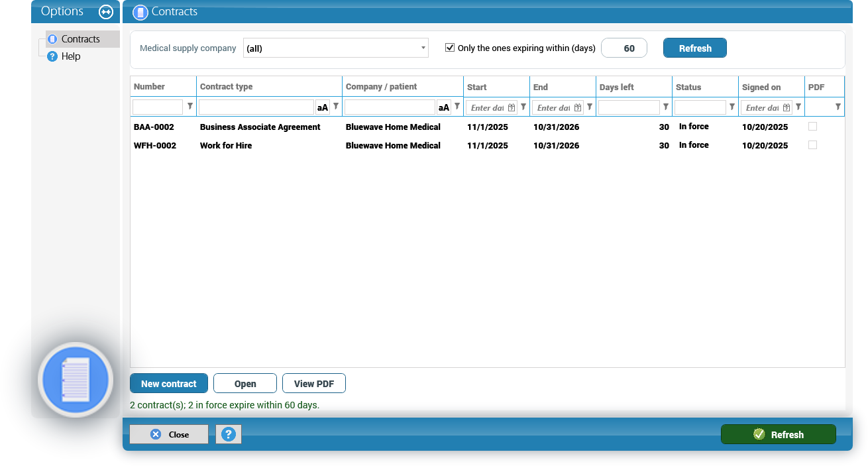This screenshot has width=868, height=466.
Task: Click the large document icon in sidebar
Action: click(x=76, y=380)
